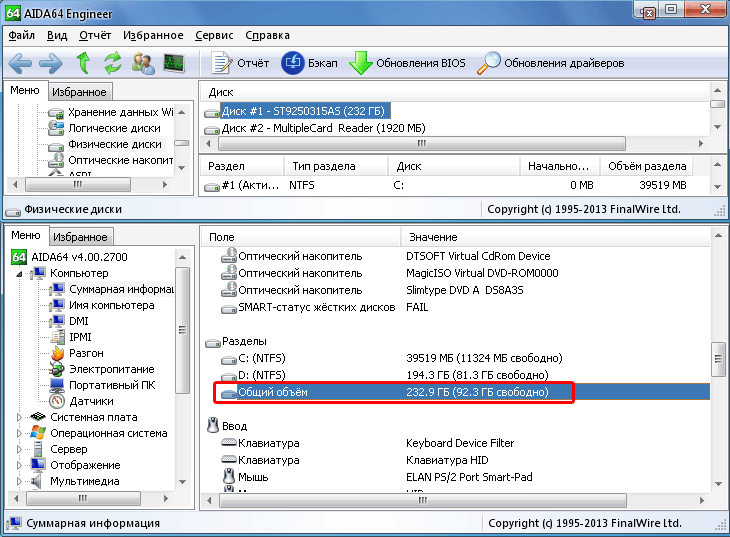Expand the Мультимедиа tree node

(19, 482)
